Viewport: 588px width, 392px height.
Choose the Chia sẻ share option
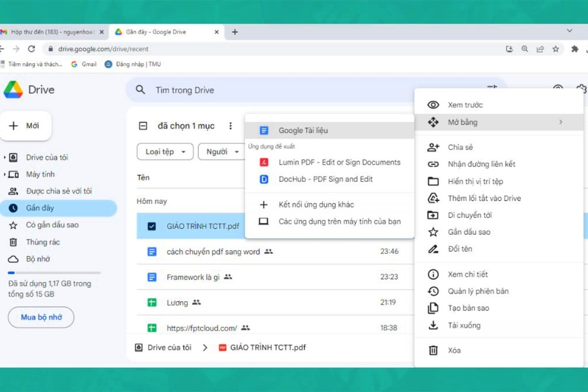click(x=499, y=147)
